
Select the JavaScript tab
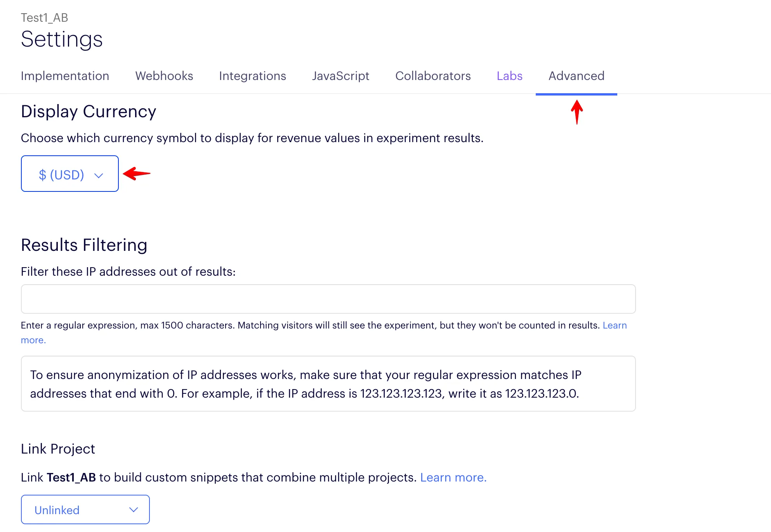[x=340, y=76]
